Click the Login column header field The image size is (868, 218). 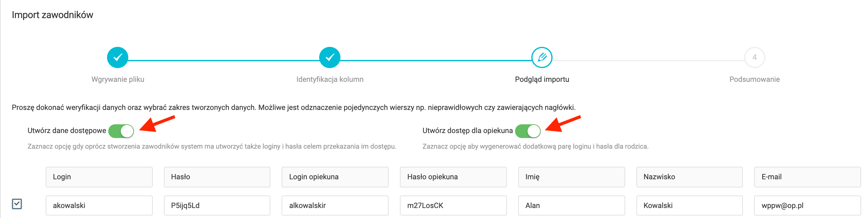[x=99, y=177]
